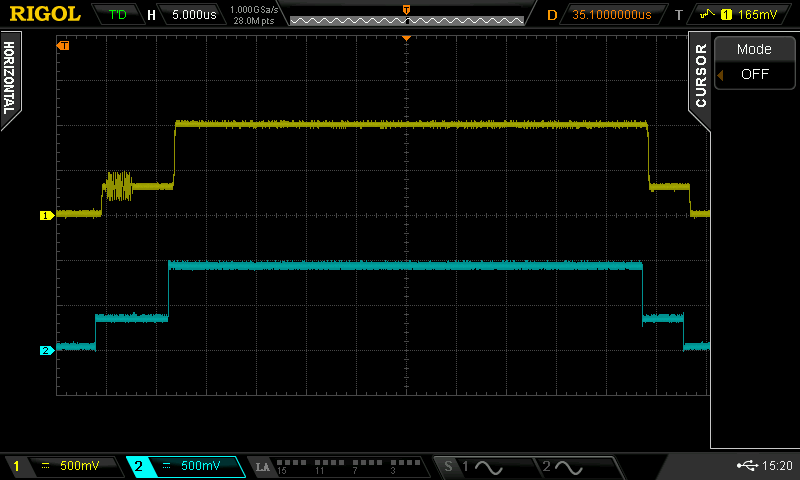Select the CURSOR side tab
The height and width of the screenshot is (480, 800).
(700, 76)
